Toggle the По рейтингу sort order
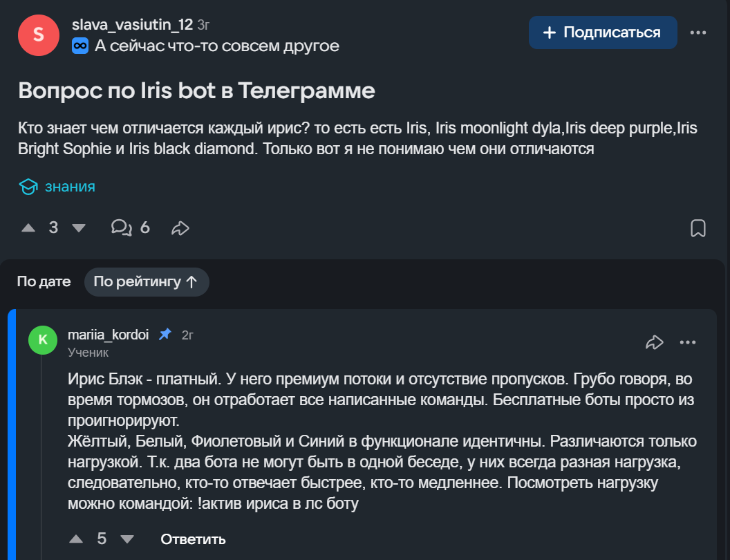This screenshot has height=560, width=730. [x=147, y=281]
